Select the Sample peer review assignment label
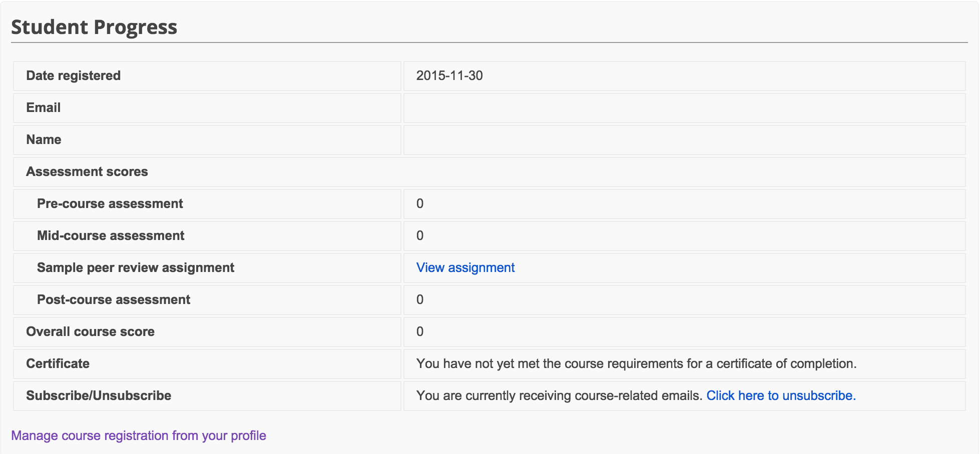 136,268
